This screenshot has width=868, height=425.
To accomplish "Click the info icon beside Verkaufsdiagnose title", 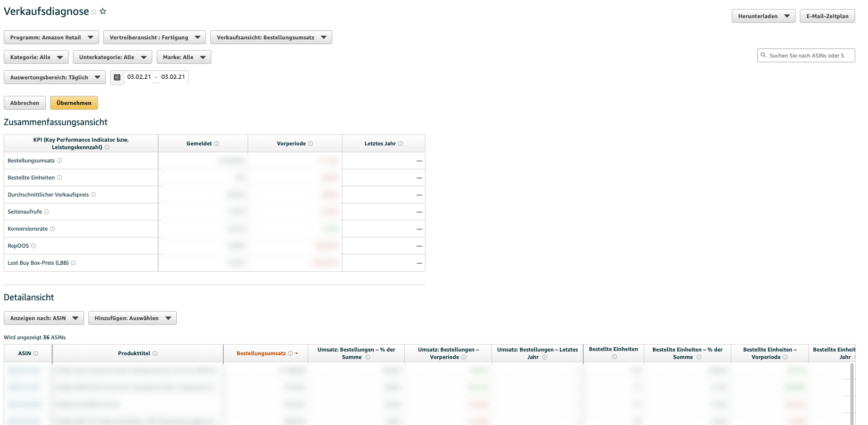I will (94, 12).
